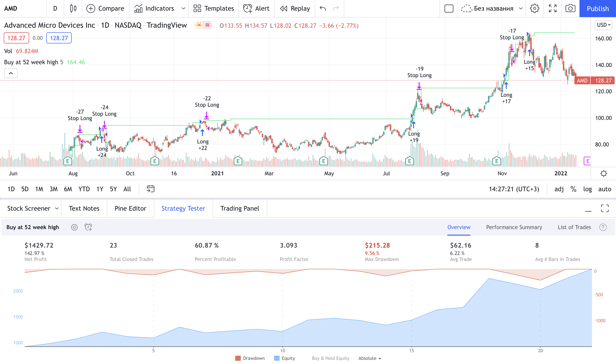Open the List of Trades tab
This screenshot has width=616, height=364.
574,227
